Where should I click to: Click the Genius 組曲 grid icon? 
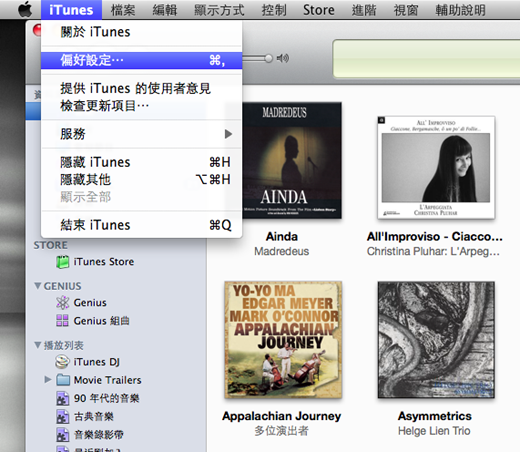coord(63,321)
